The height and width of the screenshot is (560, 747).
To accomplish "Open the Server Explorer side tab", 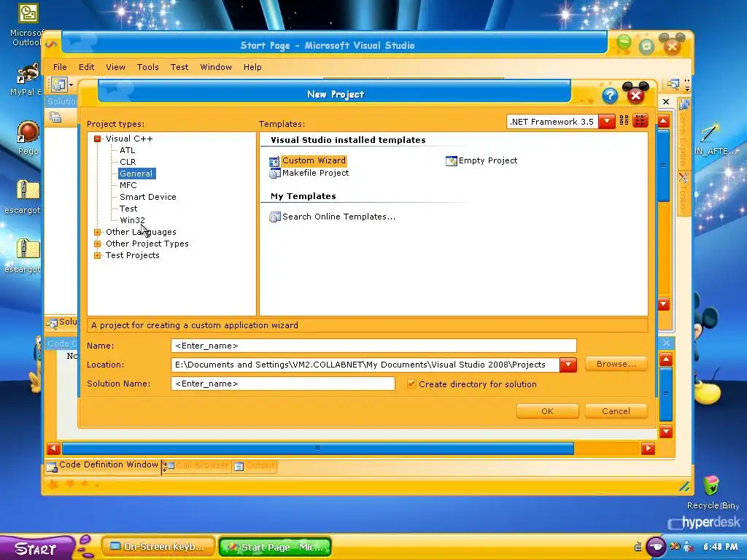I will click(683, 133).
